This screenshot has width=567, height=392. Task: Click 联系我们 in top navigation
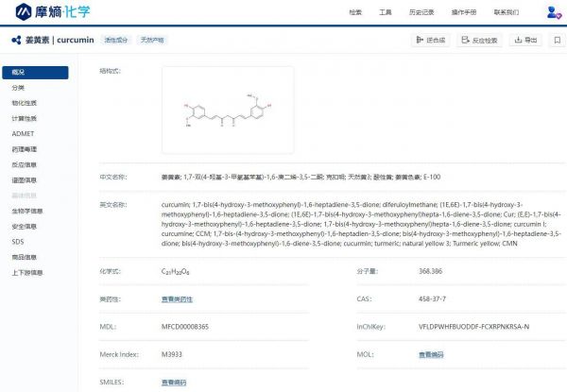[x=507, y=12]
